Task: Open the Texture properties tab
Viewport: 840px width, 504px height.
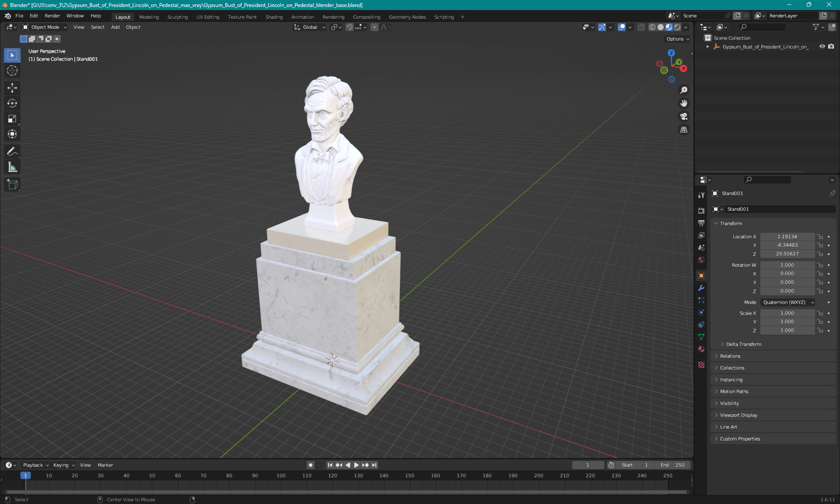Action: click(701, 365)
